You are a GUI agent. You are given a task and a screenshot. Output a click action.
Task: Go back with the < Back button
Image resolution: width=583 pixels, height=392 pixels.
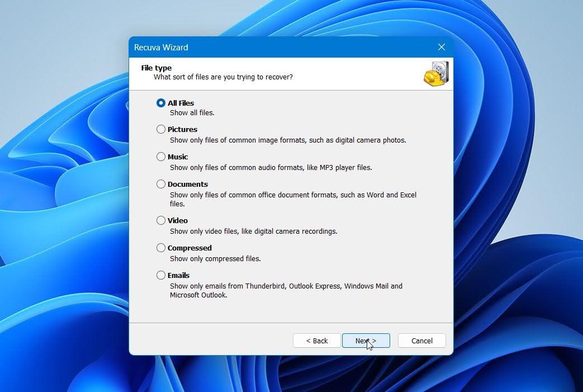(x=317, y=341)
